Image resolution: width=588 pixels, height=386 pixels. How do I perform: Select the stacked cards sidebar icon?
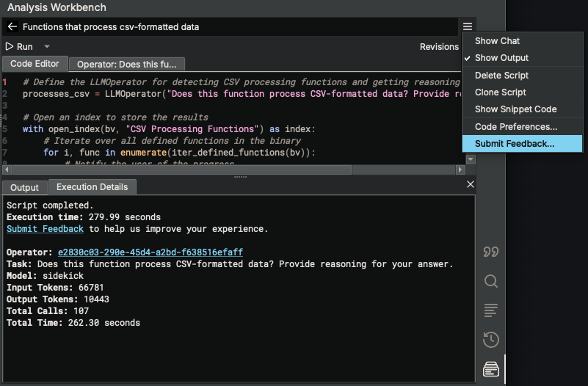tap(490, 369)
